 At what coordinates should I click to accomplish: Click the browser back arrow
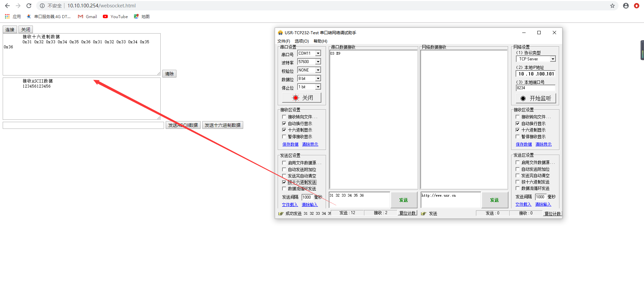click(x=7, y=6)
